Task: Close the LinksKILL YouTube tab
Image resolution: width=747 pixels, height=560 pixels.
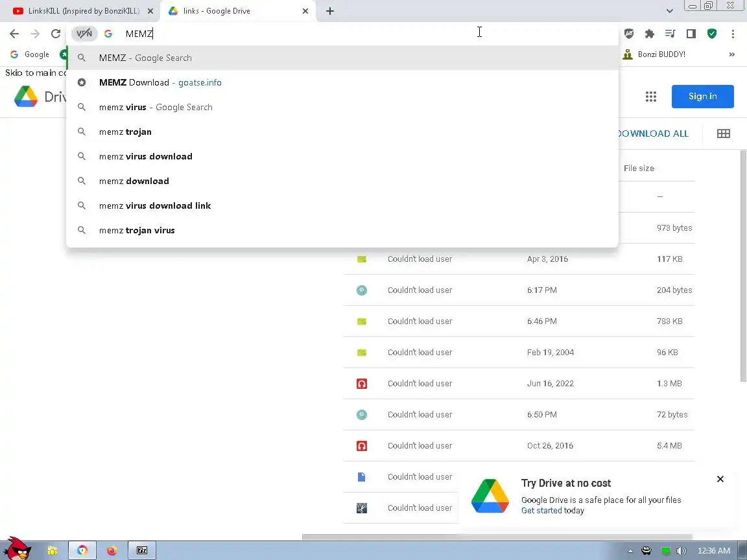Action: 150,11
